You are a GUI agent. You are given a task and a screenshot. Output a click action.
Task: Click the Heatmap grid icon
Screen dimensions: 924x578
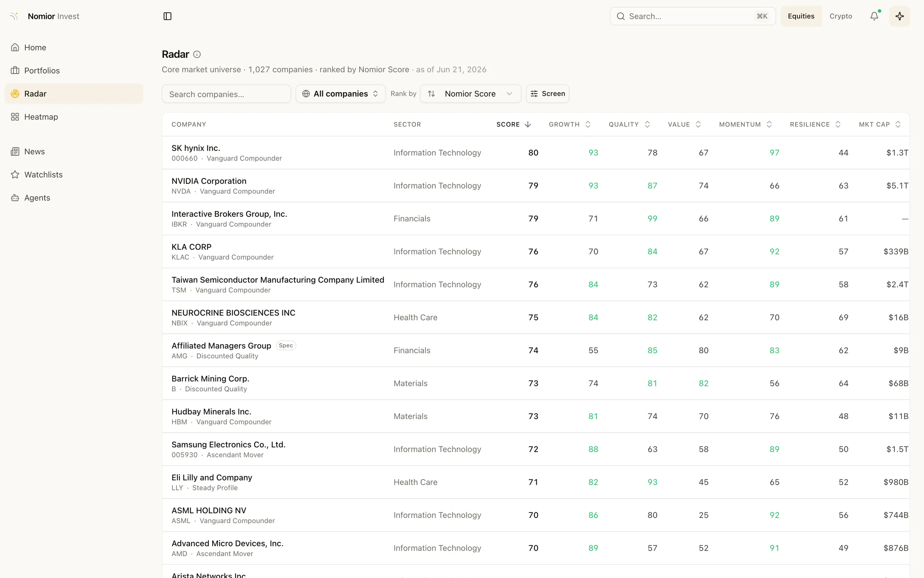coord(15,117)
